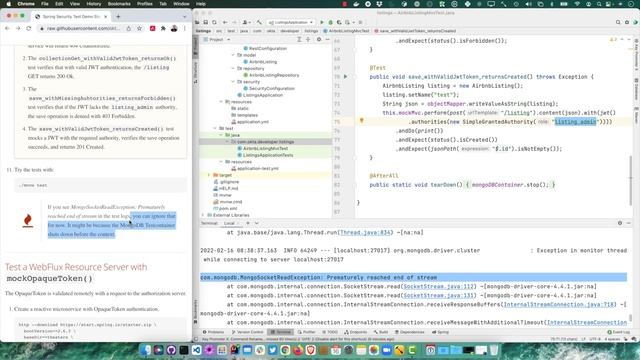The height and width of the screenshot is (360, 640).
Task: Open Project panel settings gear
Action: [319, 40]
